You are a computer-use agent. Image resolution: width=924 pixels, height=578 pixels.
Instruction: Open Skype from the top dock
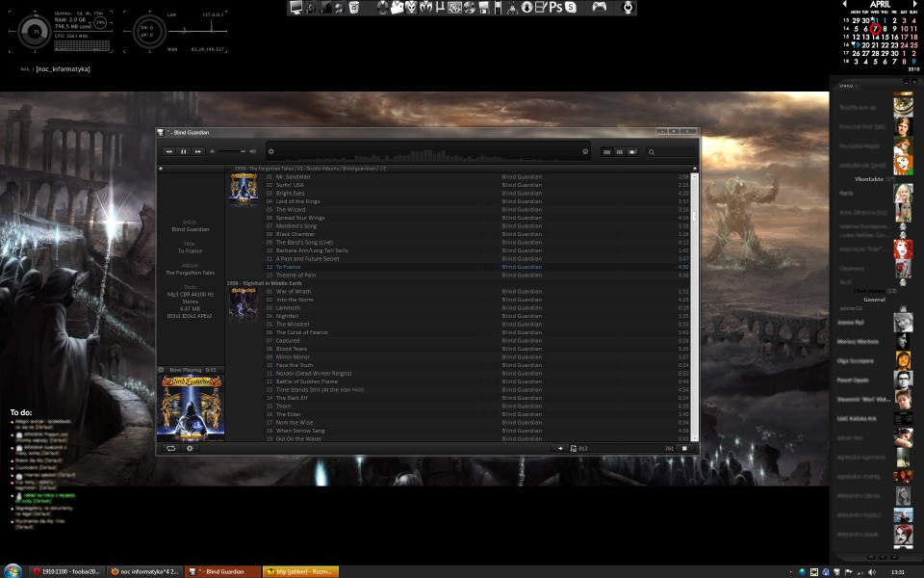(x=572, y=8)
